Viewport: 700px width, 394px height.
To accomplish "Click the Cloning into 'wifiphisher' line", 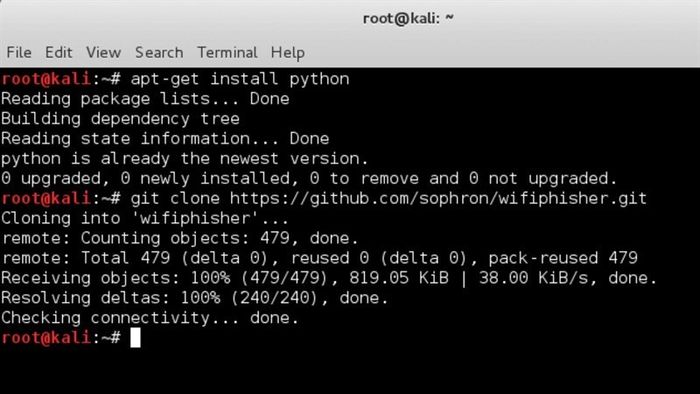I will point(145,218).
